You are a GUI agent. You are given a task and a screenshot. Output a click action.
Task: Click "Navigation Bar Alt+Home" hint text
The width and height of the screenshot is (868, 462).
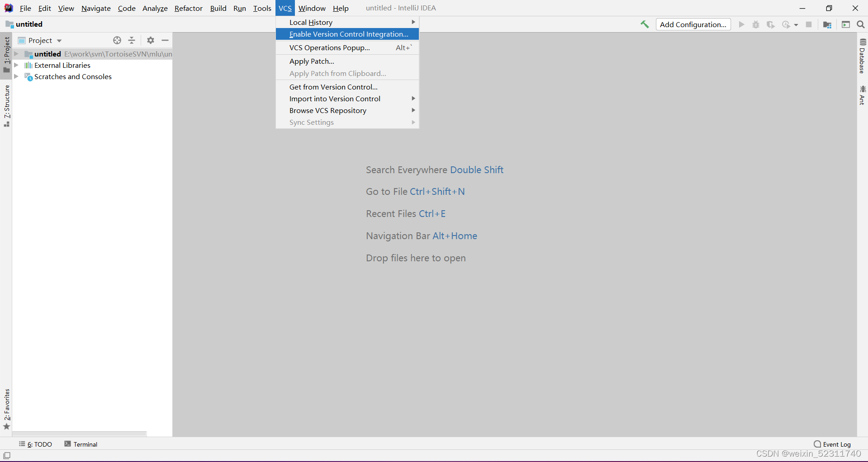point(422,236)
